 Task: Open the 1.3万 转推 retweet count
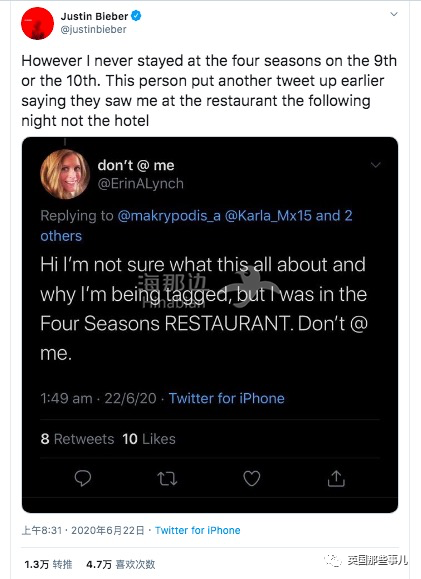pyautogui.click(x=48, y=564)
